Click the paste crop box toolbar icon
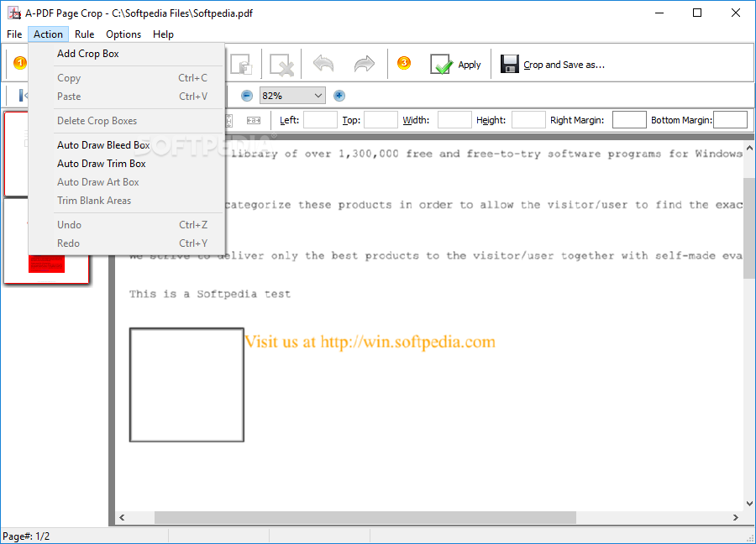 (241, 64)
